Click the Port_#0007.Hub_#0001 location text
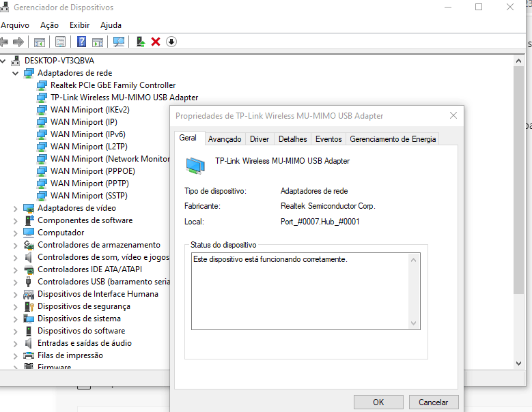The image size is (532, 412). pyautogui.click(x=320, y=222)
